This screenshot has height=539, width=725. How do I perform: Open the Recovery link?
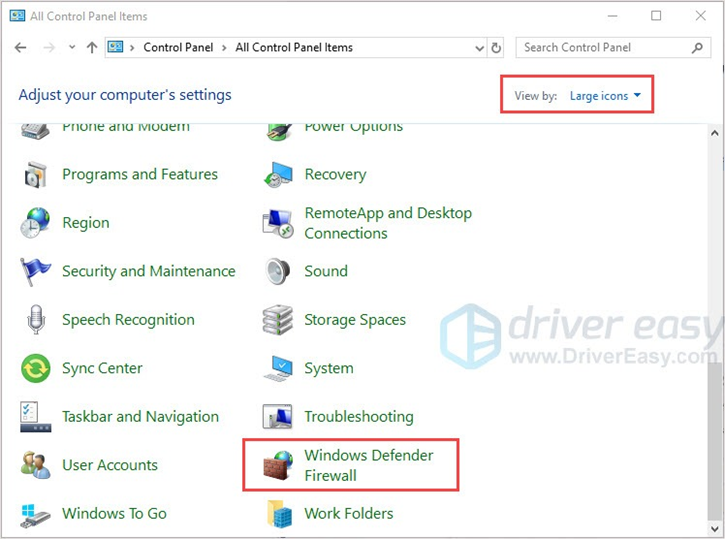pyautogui.click(x=335, y=175)
